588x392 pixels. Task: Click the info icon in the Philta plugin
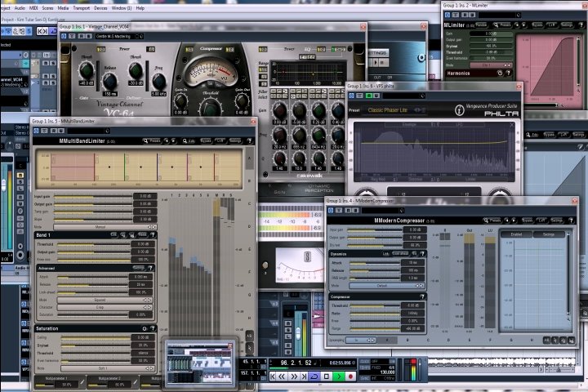coord(459,110)
